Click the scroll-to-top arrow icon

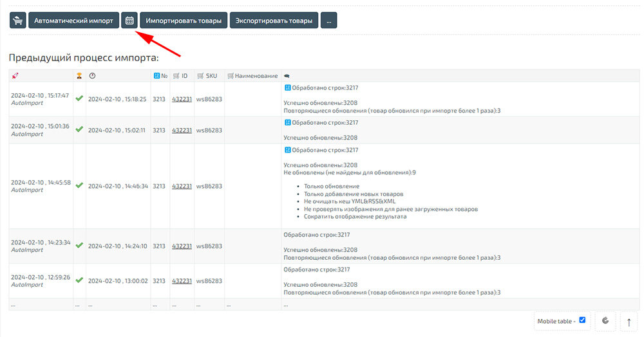tap(629, 321)
